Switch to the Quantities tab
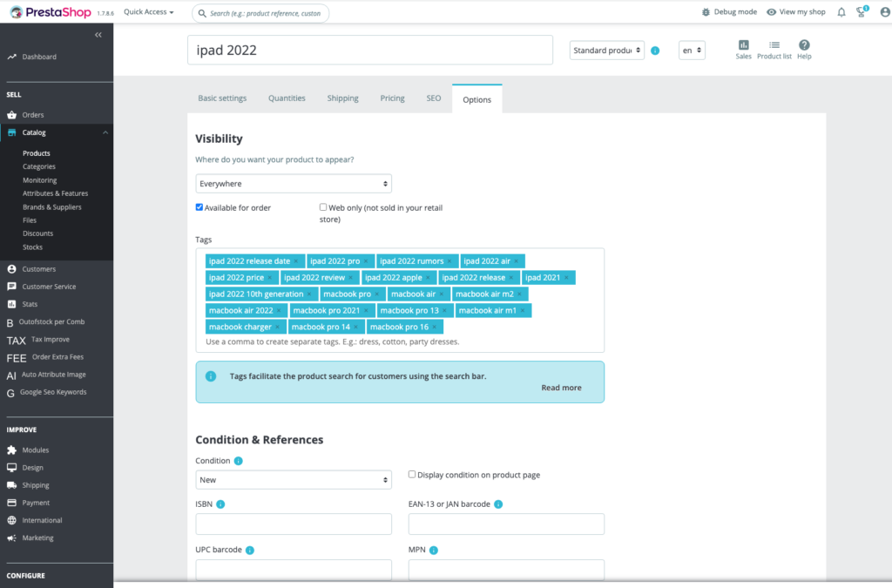 pyautogui.click(x=287, y=98)
